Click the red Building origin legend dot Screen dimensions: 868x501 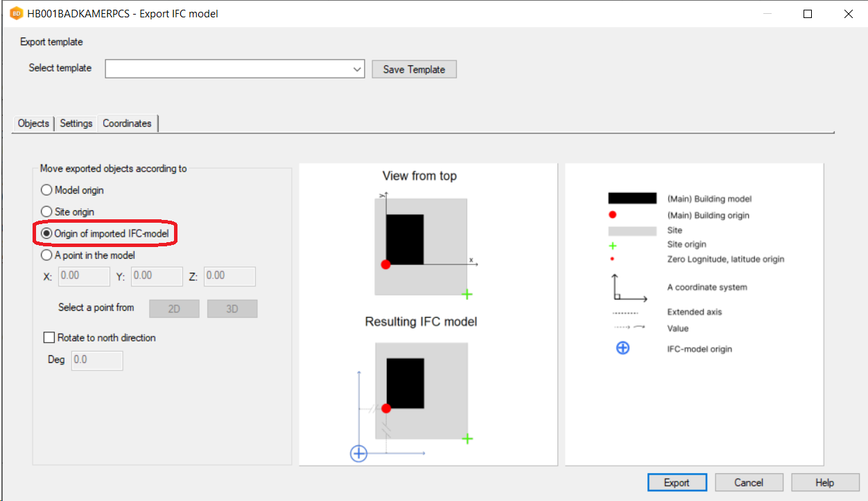(612, 214)
